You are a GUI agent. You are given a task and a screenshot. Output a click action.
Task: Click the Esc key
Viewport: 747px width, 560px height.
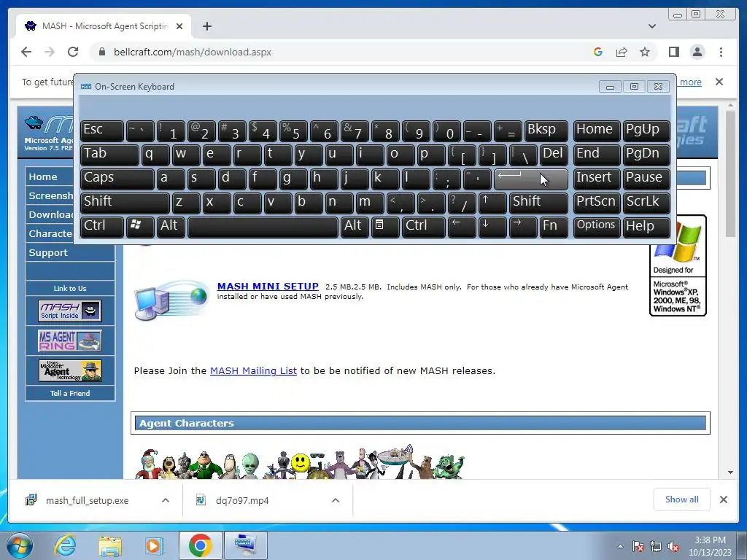(x=102, y=131)
